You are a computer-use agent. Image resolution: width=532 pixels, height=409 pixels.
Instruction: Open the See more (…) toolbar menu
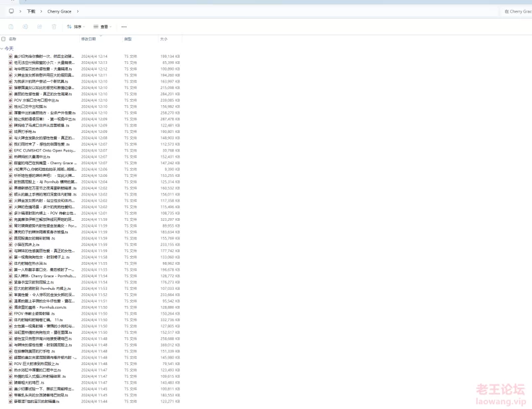coord(124,27)
